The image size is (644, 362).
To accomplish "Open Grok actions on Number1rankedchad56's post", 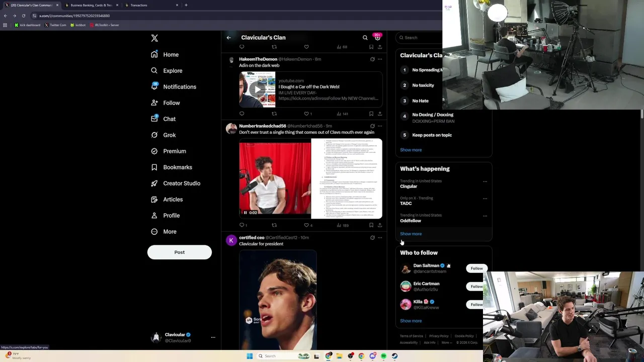I will coord(372,126).
